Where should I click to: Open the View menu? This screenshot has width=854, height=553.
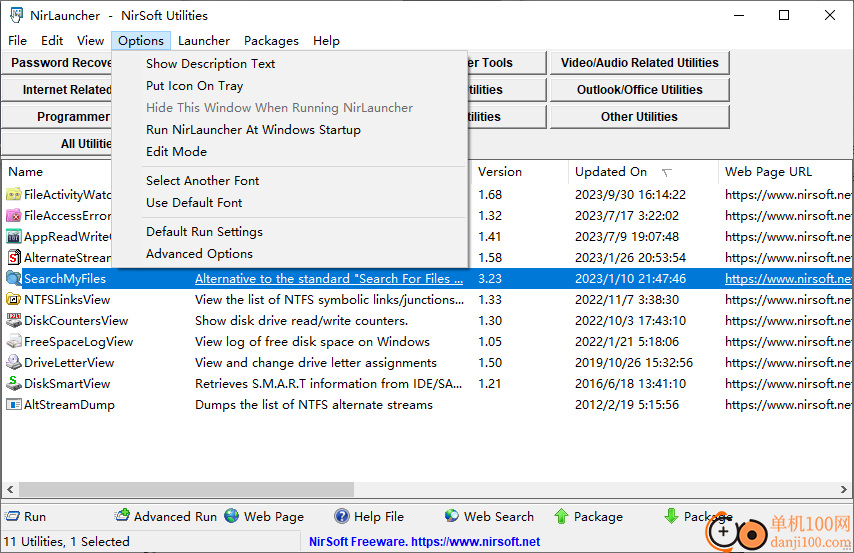90,41
